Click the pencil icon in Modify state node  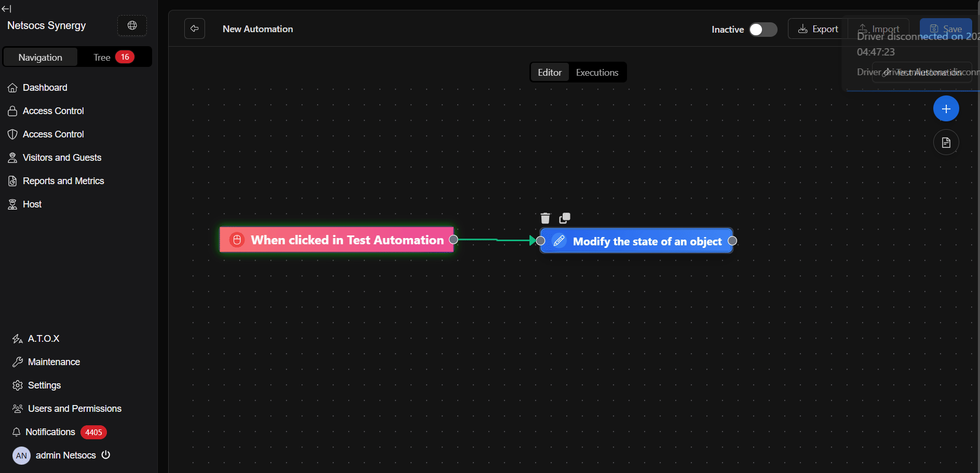point(559,241)
